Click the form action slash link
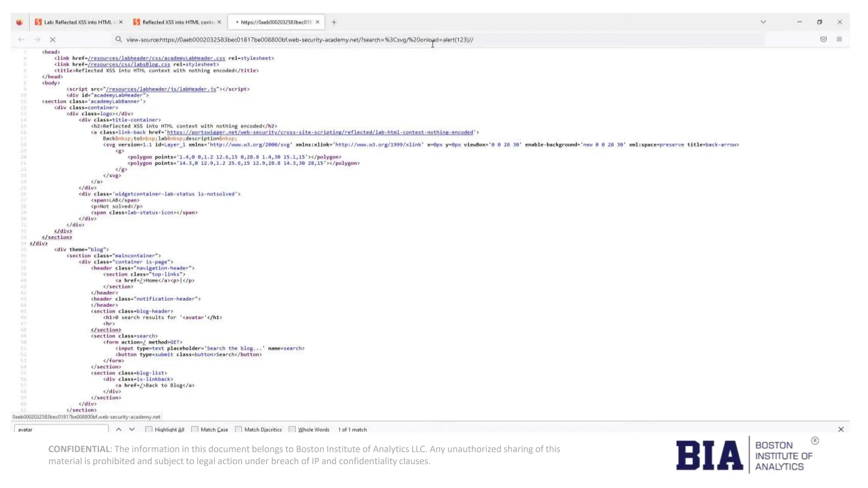Viewport: 868px width, 488px height. click(144, 342)
